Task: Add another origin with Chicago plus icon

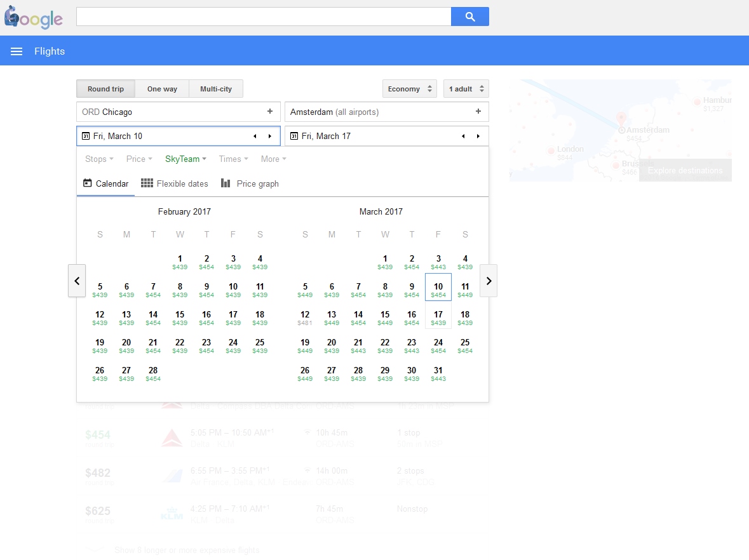Action: point(269,112)
